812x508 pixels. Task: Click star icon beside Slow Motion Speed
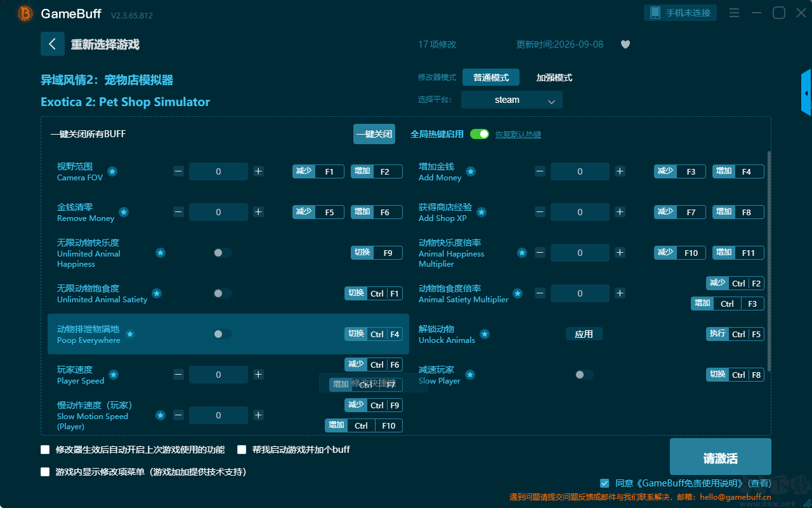160,415
